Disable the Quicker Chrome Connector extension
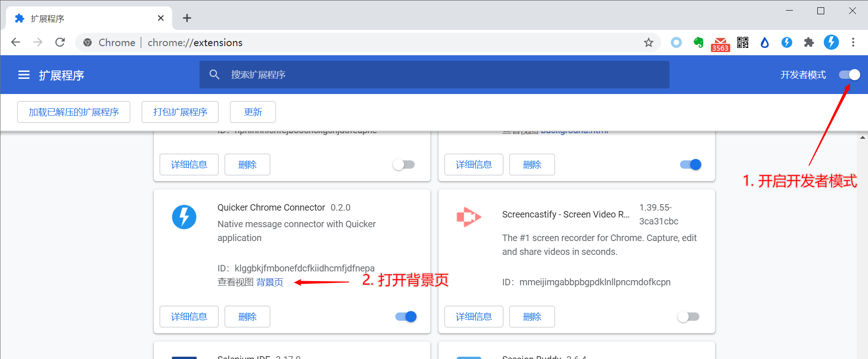 (x=406, y=317)
